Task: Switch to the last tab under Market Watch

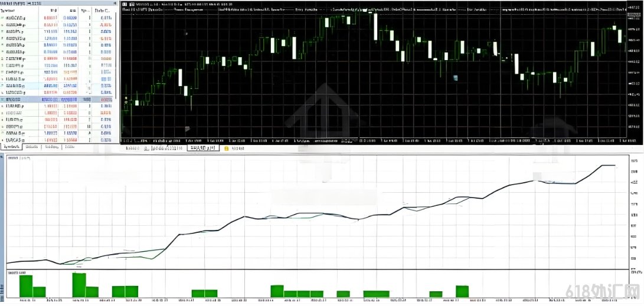Action: click(x=70, y=146)
